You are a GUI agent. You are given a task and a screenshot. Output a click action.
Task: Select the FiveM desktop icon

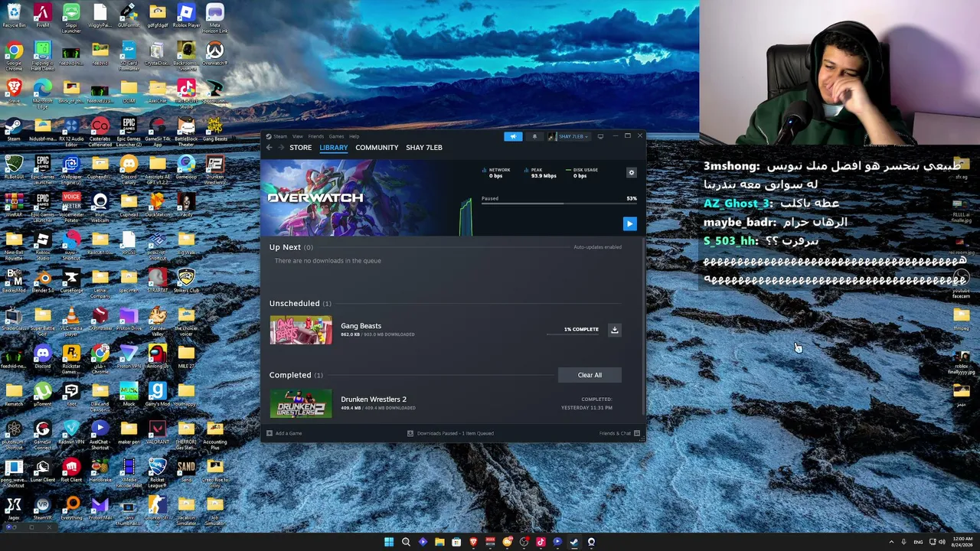tap(42, 16)
